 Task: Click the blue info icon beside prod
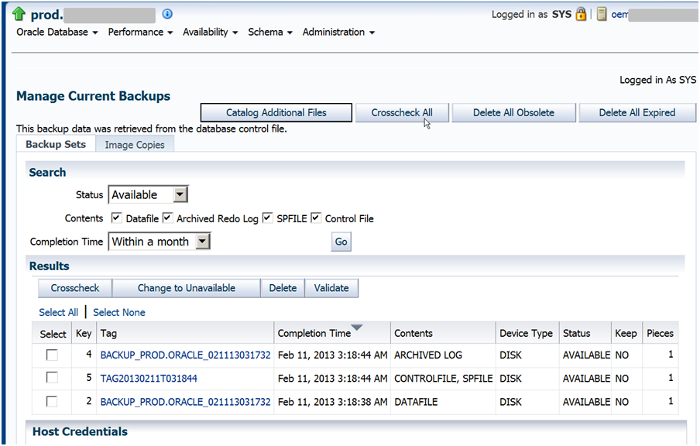(x=167, y=14)
